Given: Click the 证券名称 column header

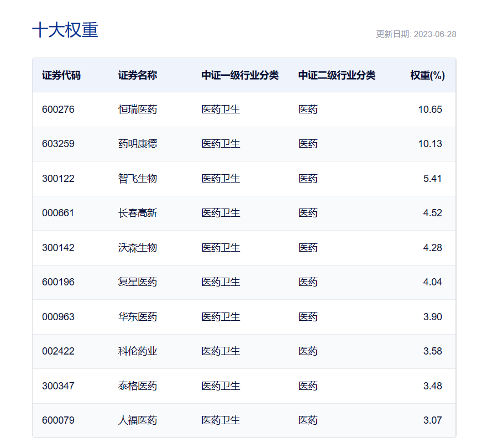Looking at the screenshot, I should click(x=138, y=75).
